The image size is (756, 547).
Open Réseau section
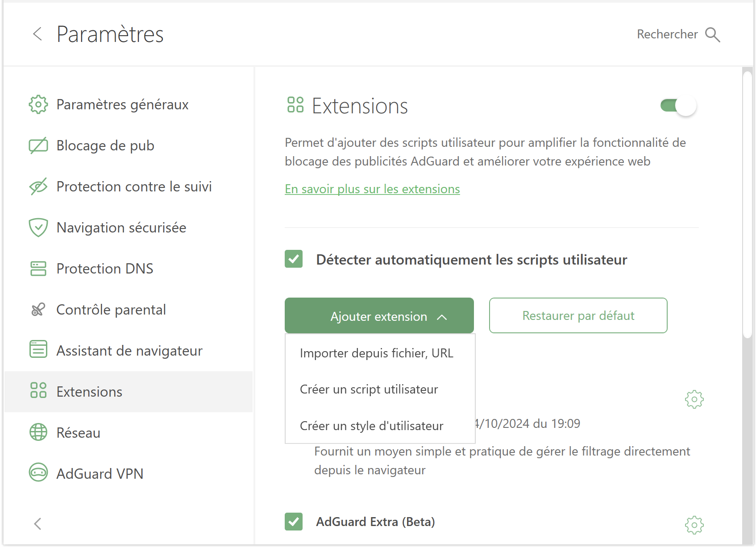(129, 433)
